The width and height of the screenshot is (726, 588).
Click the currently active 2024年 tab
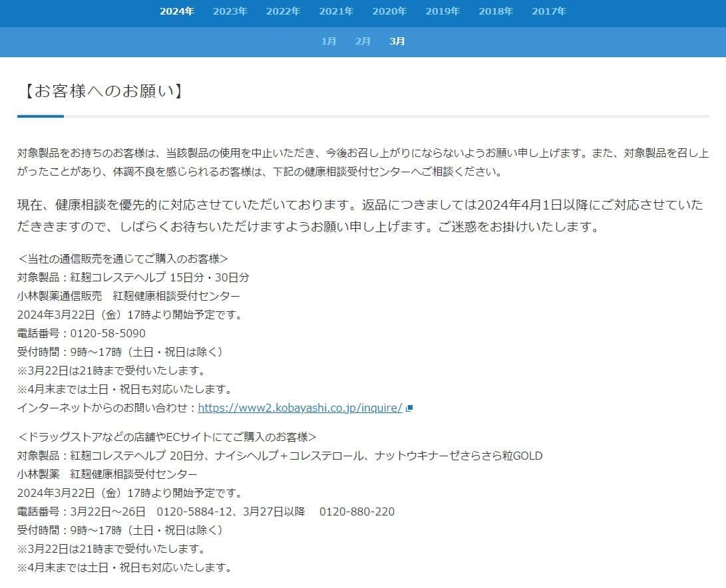(177, 11)
